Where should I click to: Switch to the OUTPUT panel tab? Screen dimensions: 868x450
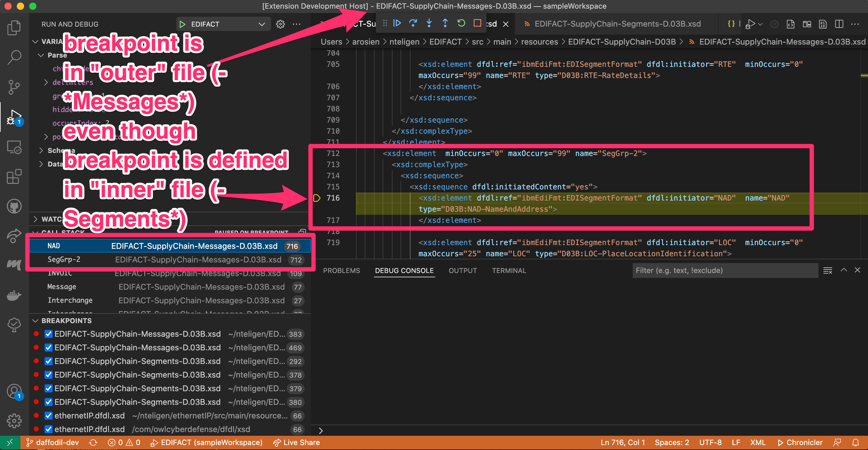pos(463,270)
